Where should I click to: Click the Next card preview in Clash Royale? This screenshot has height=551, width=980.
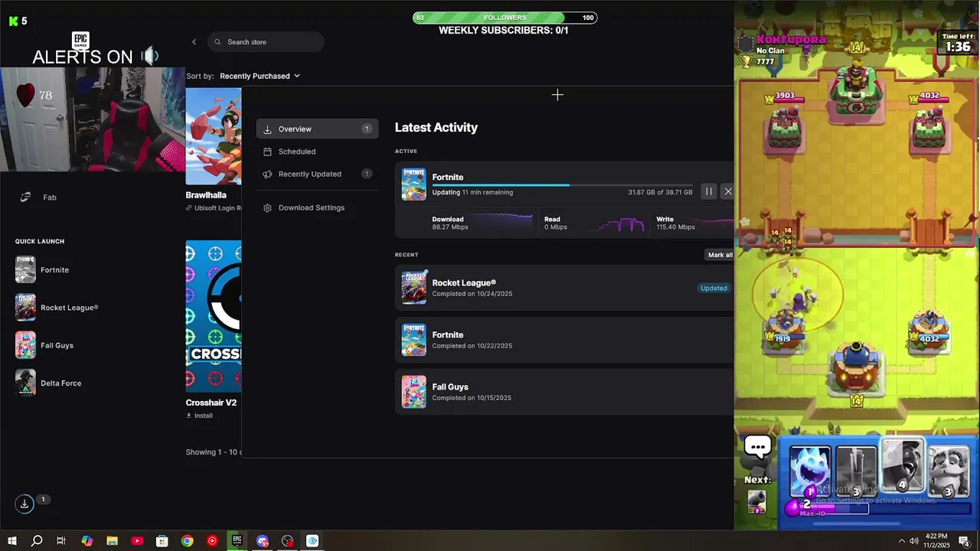756,501
